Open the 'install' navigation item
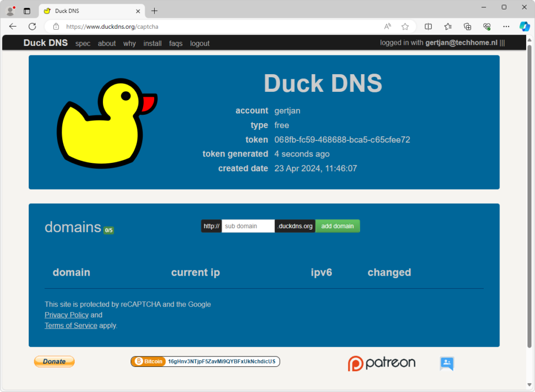 [x=153, y=43]
